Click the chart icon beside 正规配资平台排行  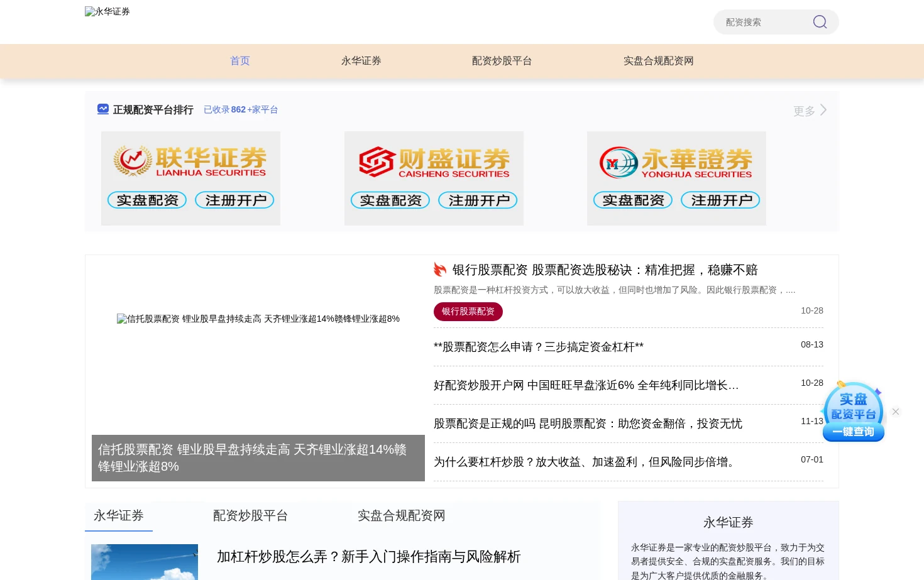coord(103,109)
